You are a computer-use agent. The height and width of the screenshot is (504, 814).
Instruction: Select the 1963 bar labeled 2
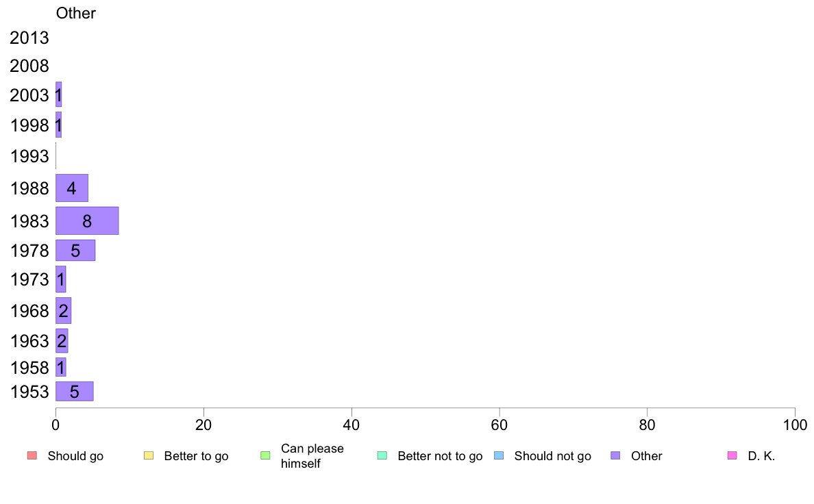(x=62, y=340)
